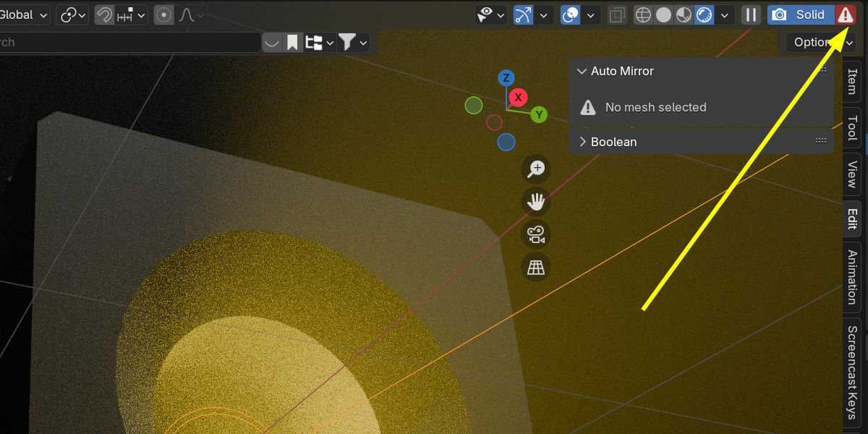Open the overlays settings dropdown arrow
The image size is (868, 434).
pyautogui.click(x=592, y=14)
